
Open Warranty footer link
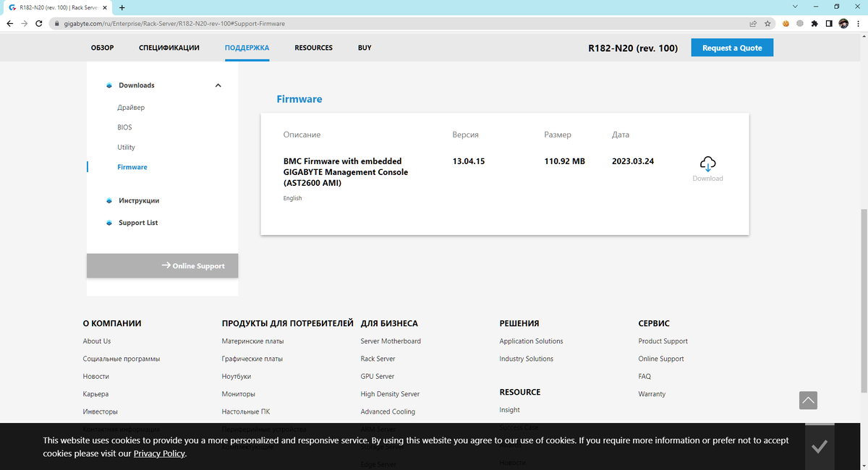tap(652, 394)
